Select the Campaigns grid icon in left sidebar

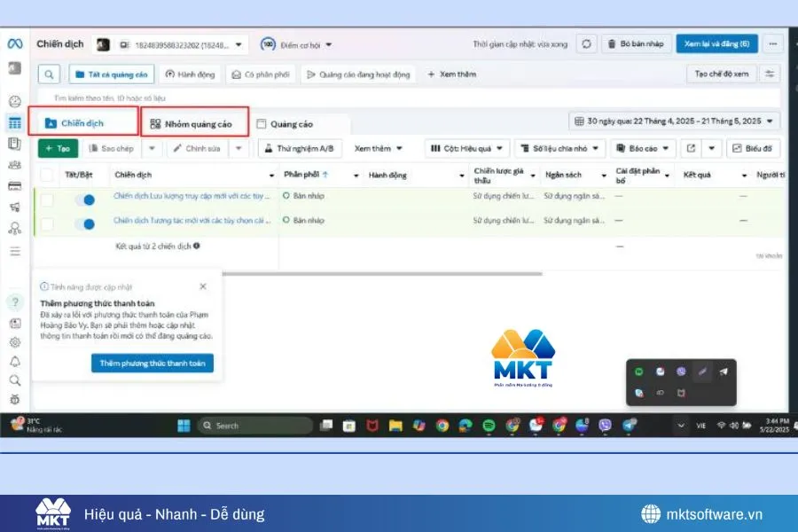tap(13, 121)
